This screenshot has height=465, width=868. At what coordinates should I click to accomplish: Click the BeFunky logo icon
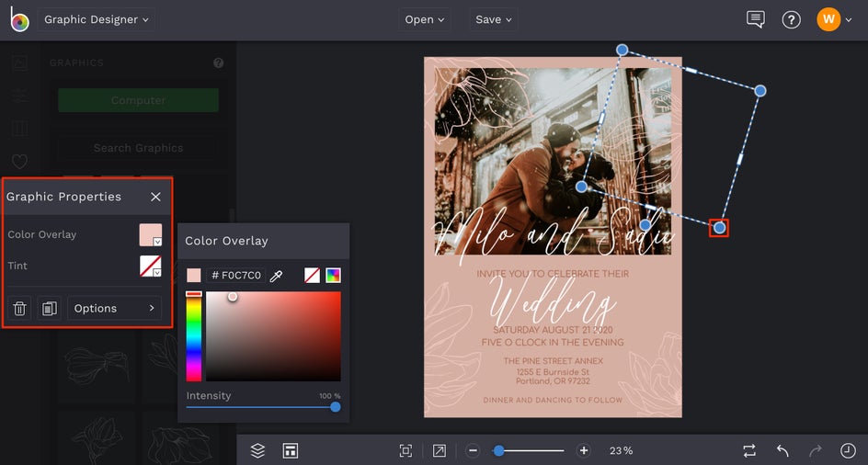[x=19, y=19]
